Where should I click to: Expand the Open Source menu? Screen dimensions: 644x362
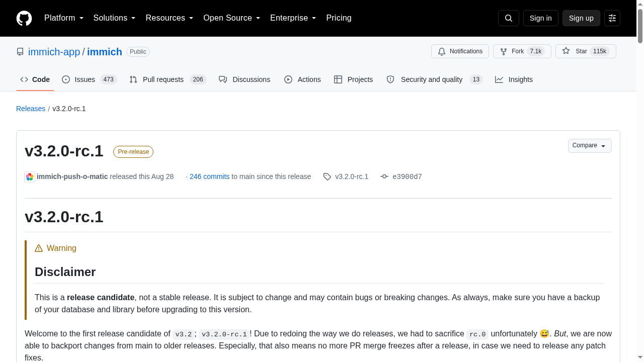point(232,18)
